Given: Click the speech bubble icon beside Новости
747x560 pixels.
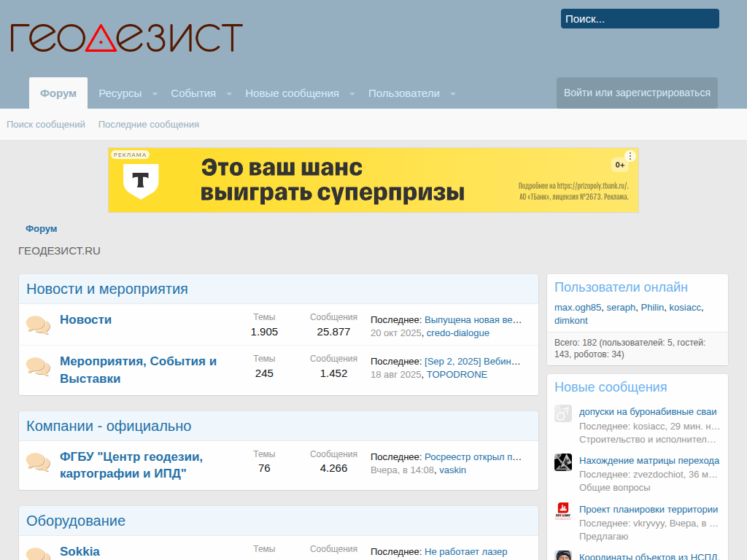Looking at the screenshot, I should (38, 325).
